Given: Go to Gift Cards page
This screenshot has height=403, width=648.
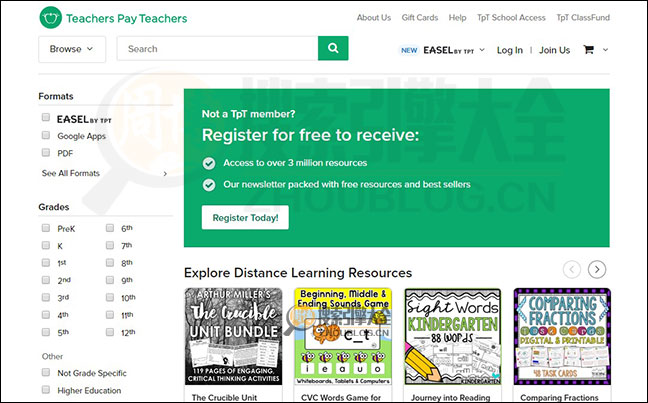Looking at the screenshot, I should pos(420,18).
